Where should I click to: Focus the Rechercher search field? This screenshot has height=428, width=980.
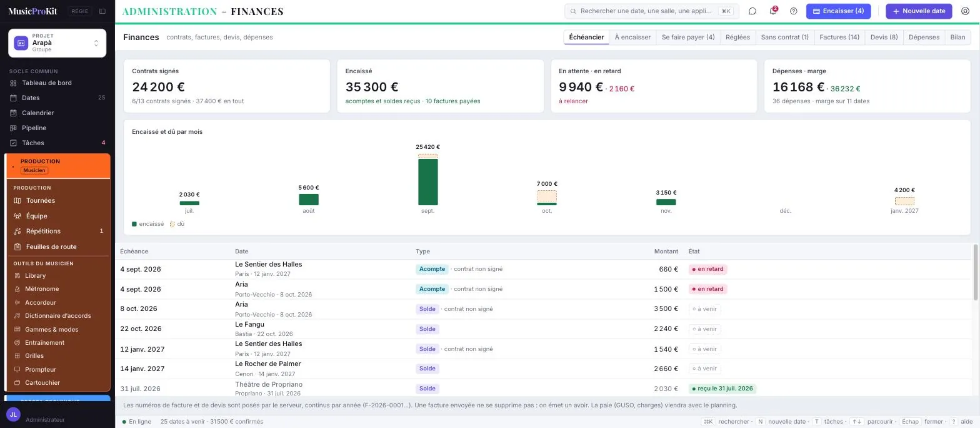(651, 11)
